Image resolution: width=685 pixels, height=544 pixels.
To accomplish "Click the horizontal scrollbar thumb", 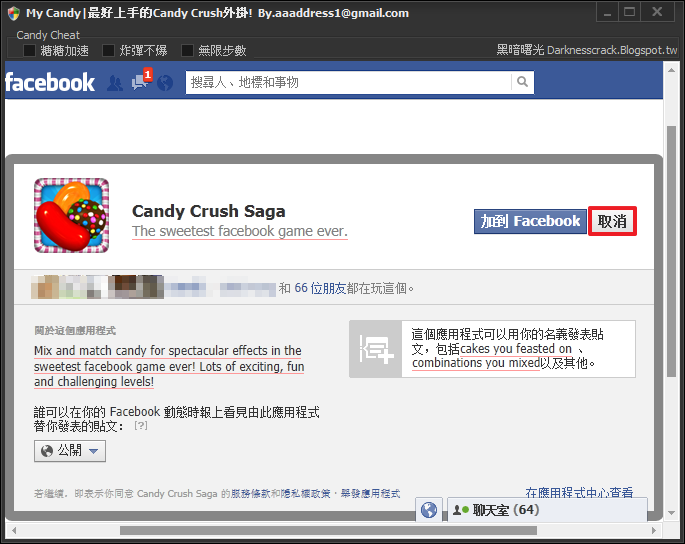I will pyautogui.click(x=328, y=530).
